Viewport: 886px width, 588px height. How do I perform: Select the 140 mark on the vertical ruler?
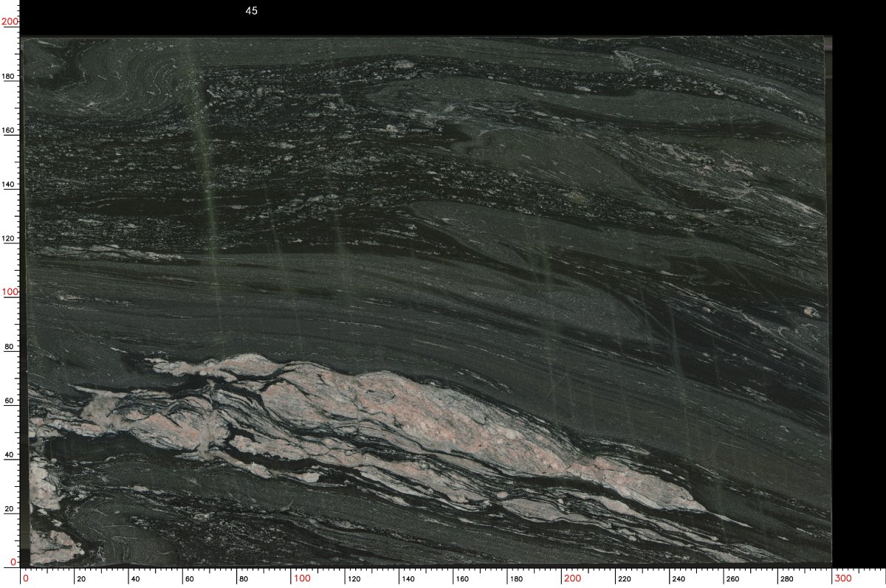click(x=10, y=184)
